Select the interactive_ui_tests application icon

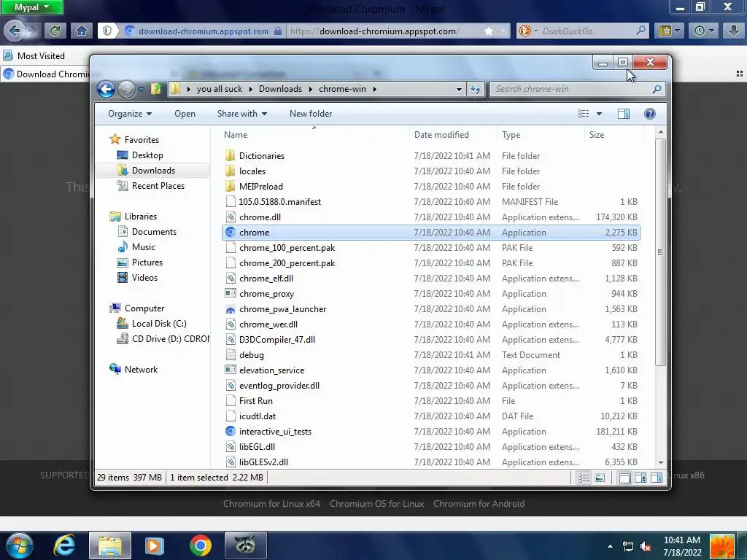(231, 432)
